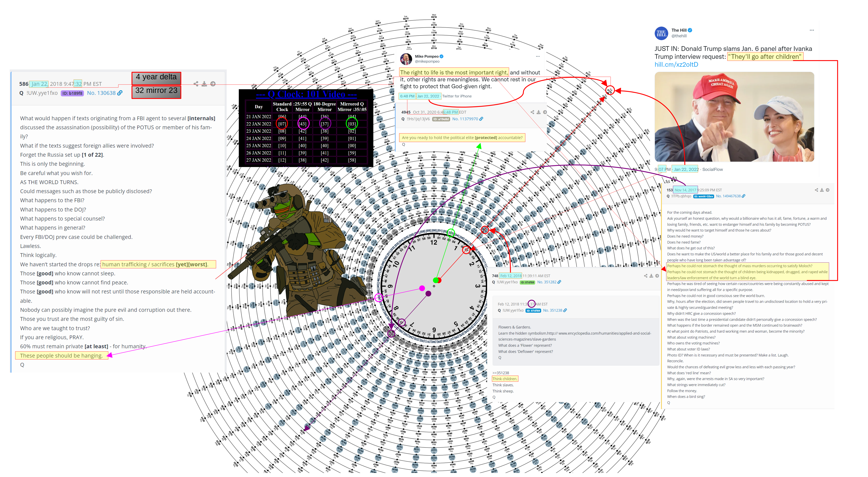Click the 'SocialFlow' source label

(712, 169)
